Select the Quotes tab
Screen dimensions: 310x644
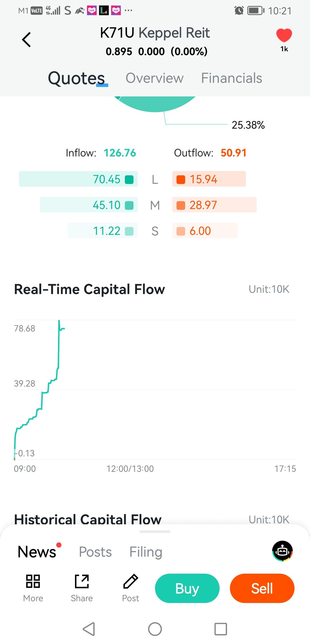point(76,78)
